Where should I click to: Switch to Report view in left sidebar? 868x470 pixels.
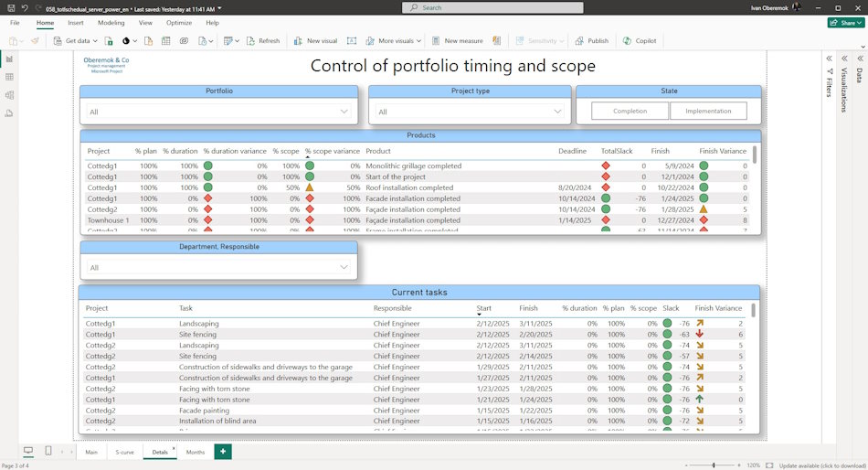click(9, 59)
